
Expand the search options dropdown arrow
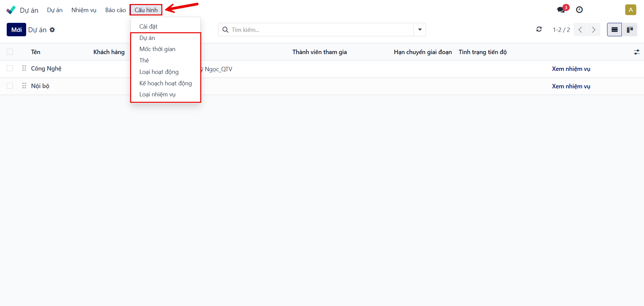click(x=420, y=30)
